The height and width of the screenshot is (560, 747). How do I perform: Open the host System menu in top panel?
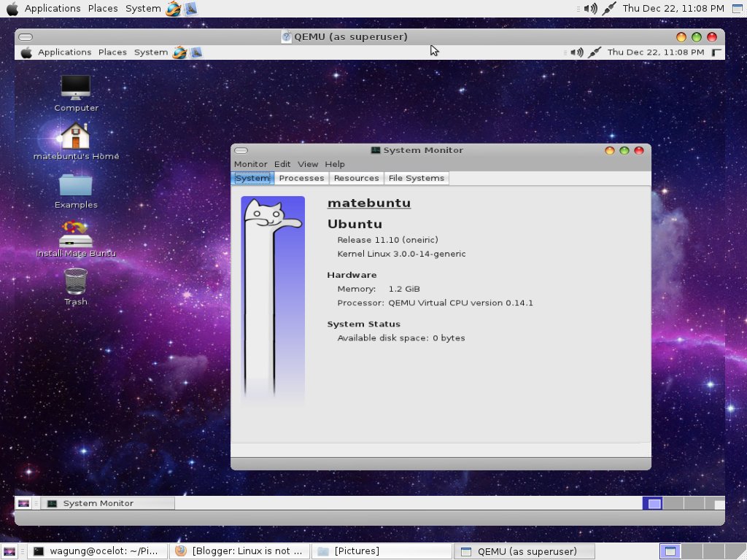(x=143, y=9)
